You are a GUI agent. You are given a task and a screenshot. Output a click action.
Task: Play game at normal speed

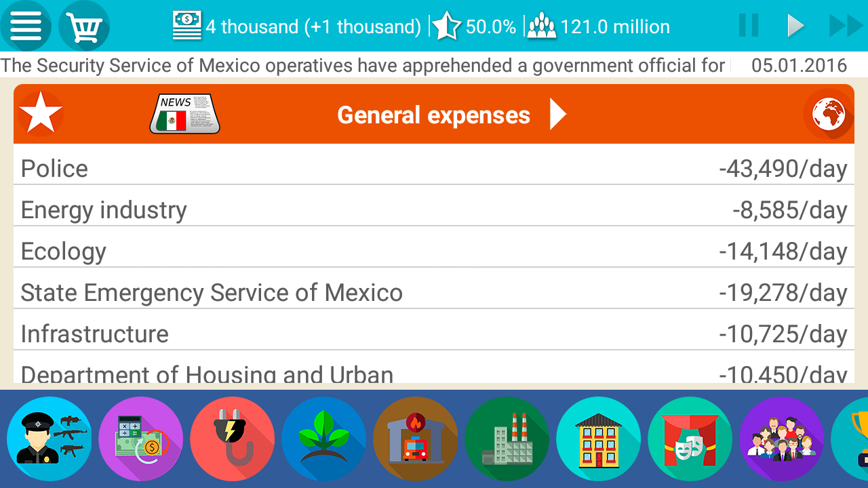pyautogui.click(x=795, y=26)
